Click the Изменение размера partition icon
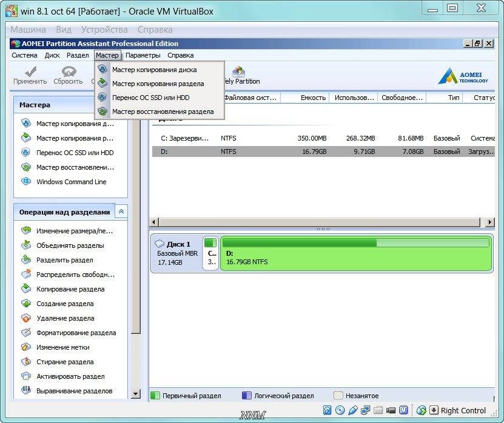 point(26,230)
